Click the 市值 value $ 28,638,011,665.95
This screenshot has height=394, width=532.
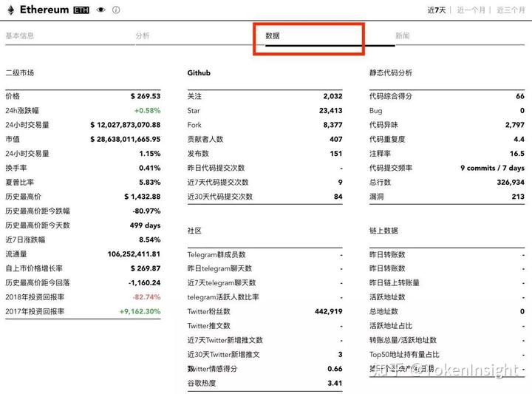click(125, 139)
